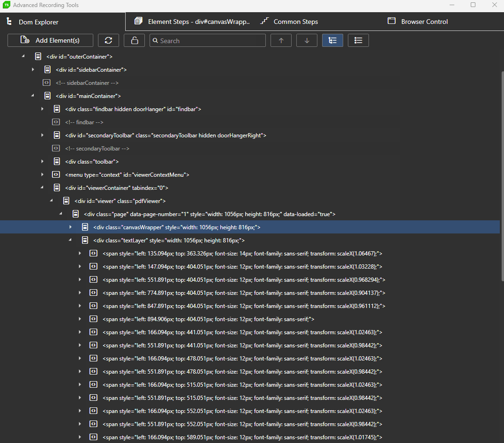Click element icon of viewerContainer row

coord(57,188)
